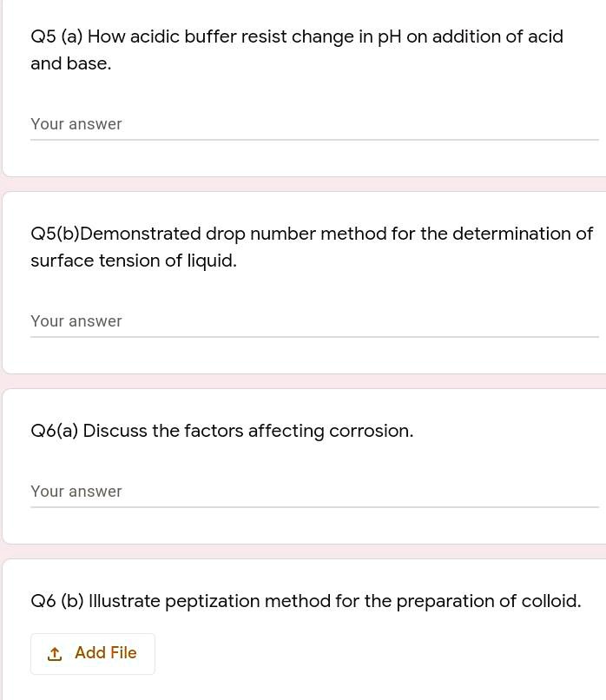Click the Q5(a) question title text

(x=297, y=50)
